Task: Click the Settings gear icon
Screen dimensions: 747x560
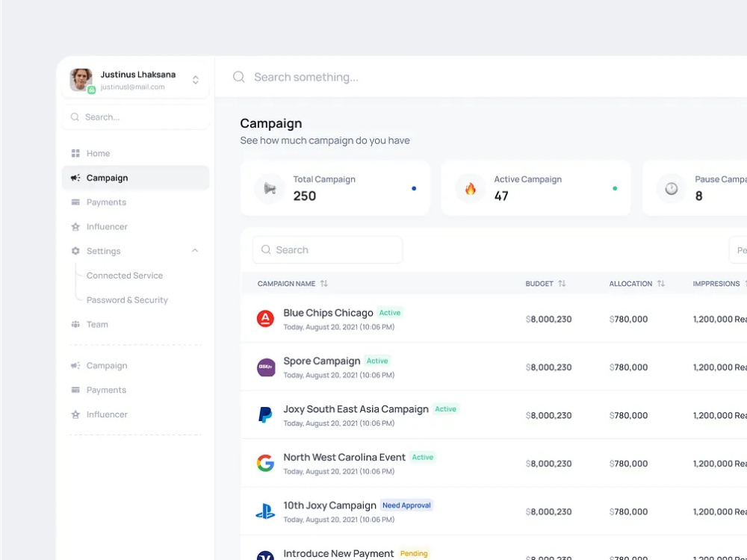Action: [75, 251]
